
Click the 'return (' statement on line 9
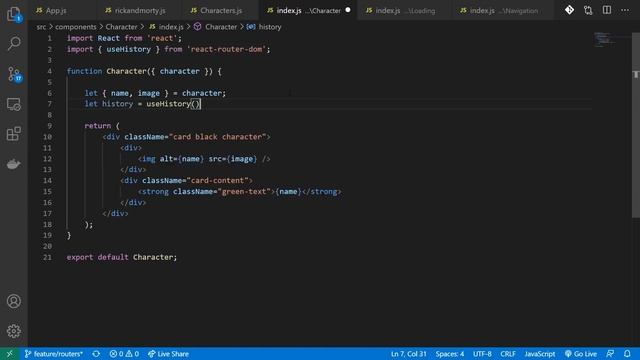[102, 126]
